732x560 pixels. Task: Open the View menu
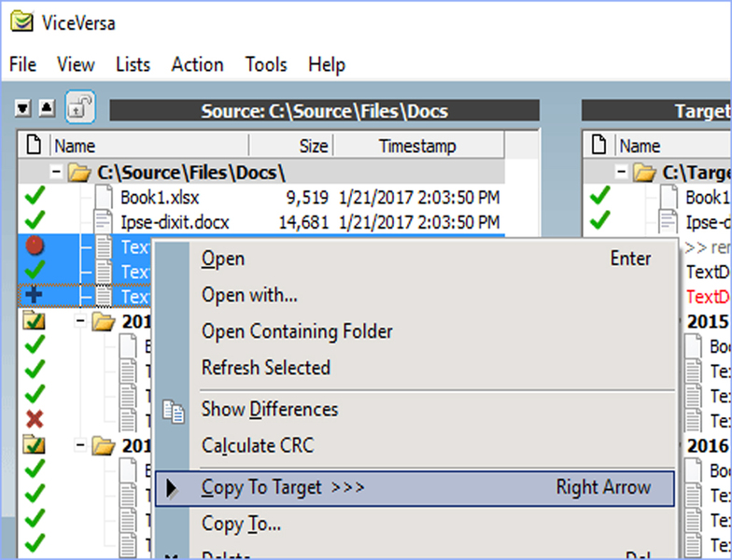(x=76, y=64)
